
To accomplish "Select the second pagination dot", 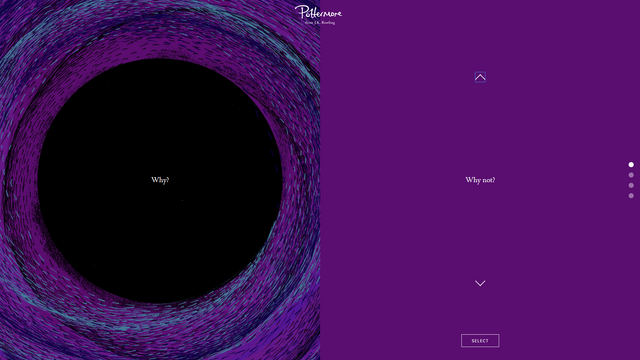I will point(631,175).
